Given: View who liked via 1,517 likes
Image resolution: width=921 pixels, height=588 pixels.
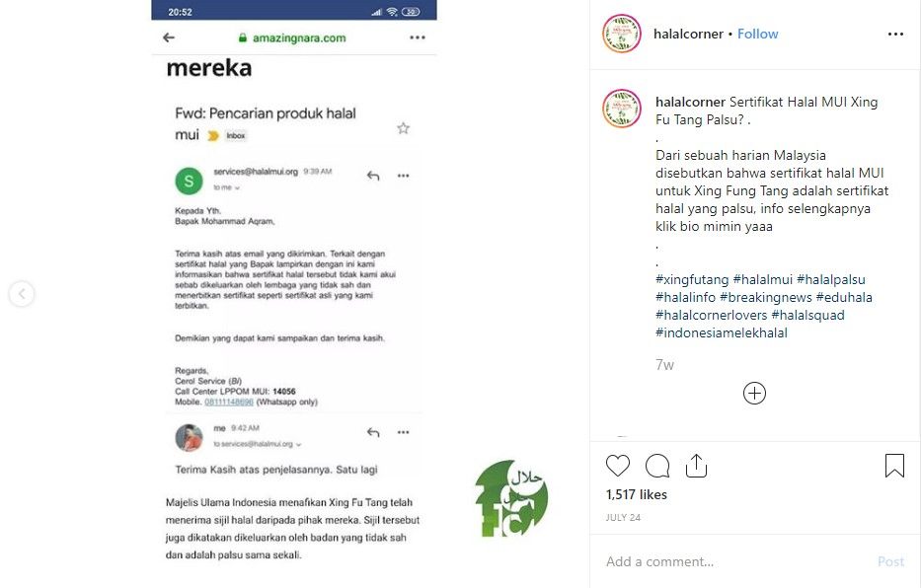Looking at the screenshot, I should [x=636, y=494].
